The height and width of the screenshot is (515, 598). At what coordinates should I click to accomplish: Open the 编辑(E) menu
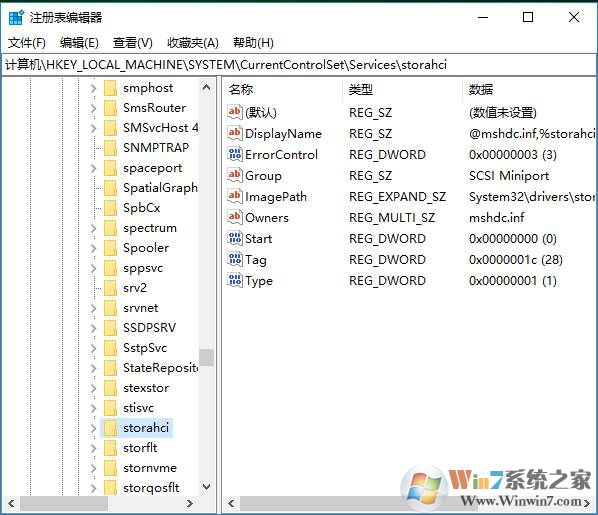[79, 43]
